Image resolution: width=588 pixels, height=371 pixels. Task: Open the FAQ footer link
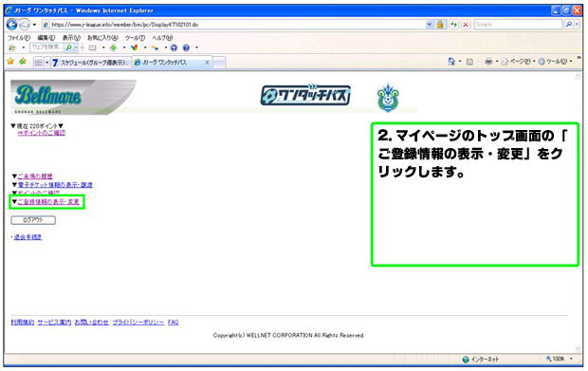[x=174, y=323]
